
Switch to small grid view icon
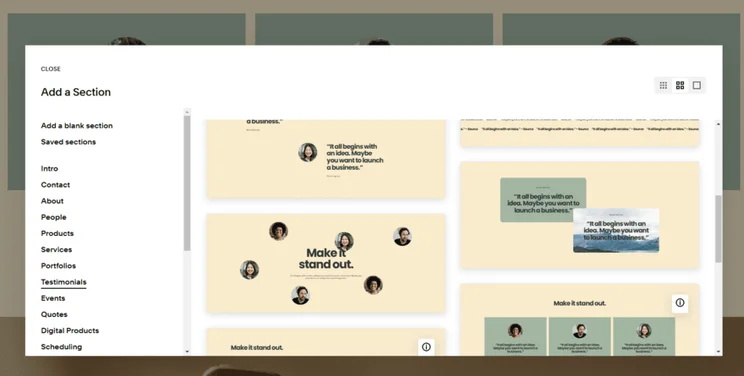point(663,85)
